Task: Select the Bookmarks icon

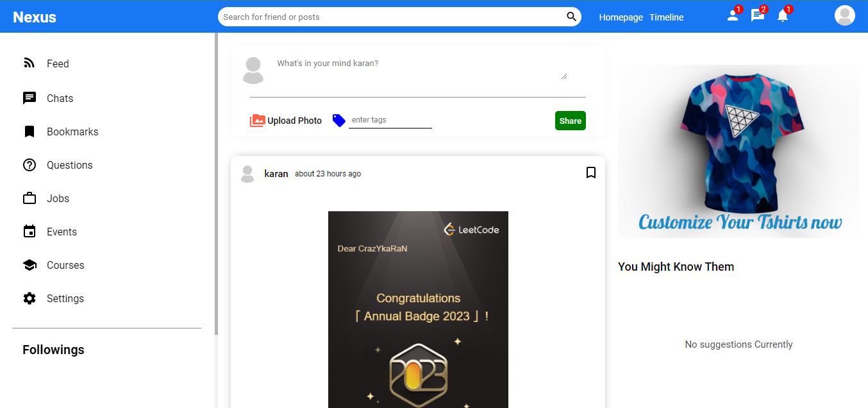Action: (29, 131)
